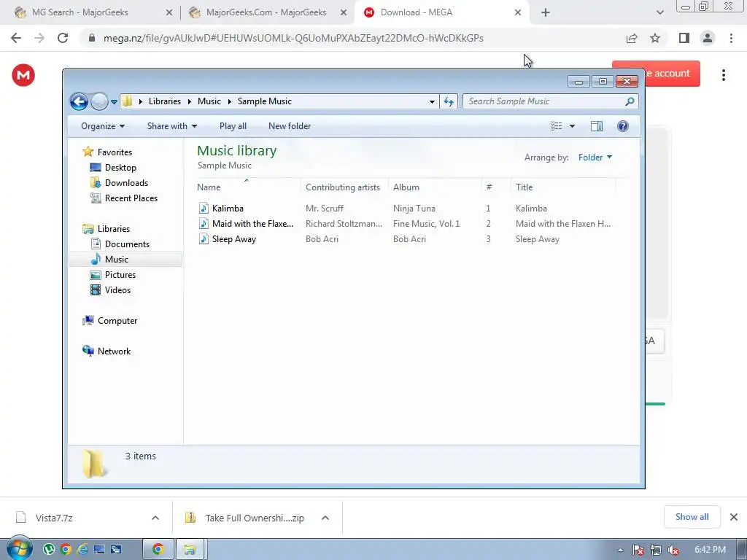Click Music in the breadcrumb path
Viewport: 747px width, 560px height.
209,101
